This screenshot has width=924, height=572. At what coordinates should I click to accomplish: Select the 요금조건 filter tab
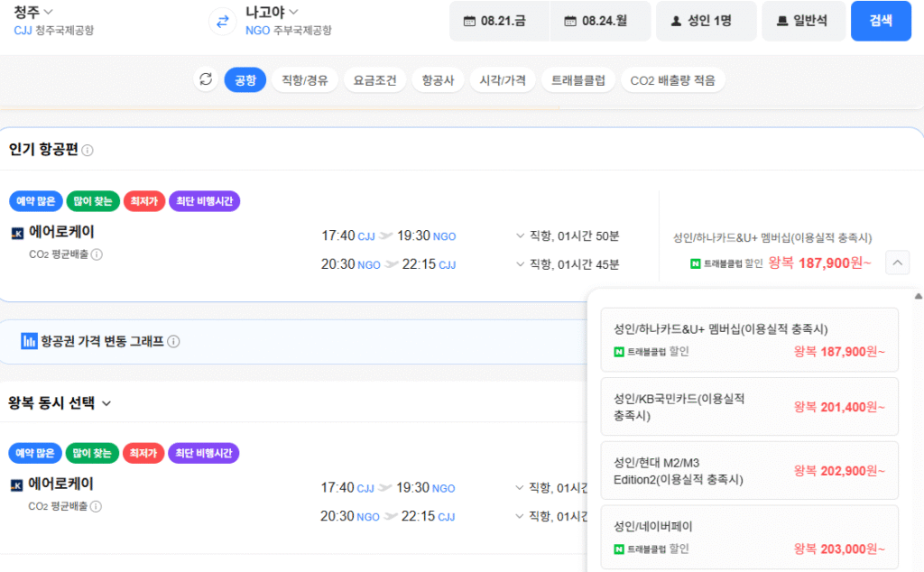pos(374,80)
